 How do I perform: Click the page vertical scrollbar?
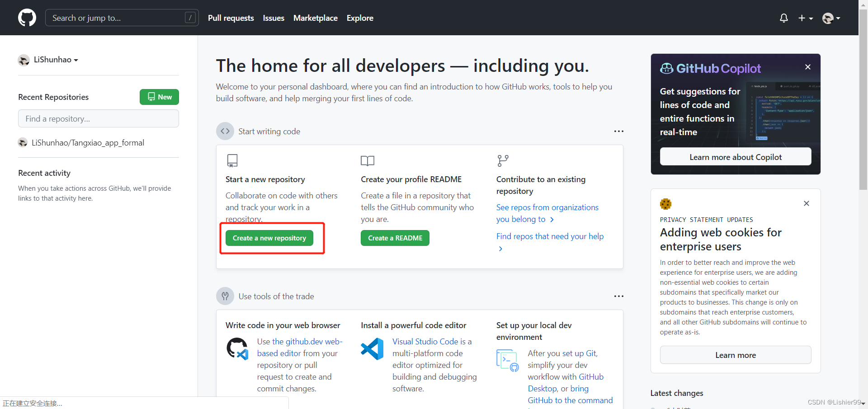tap(863, 99)
